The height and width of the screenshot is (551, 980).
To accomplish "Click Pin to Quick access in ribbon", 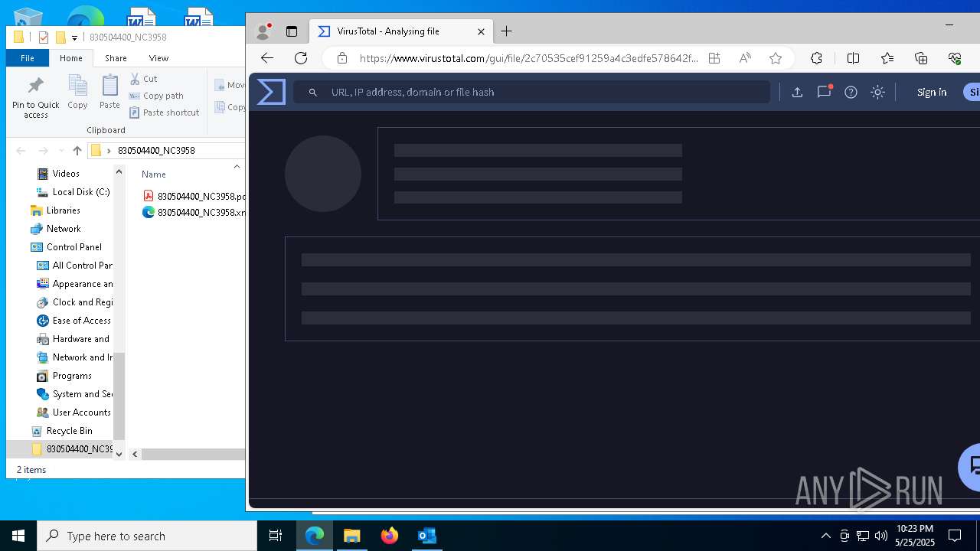I will pyautogui.click(x=35, y=96).
